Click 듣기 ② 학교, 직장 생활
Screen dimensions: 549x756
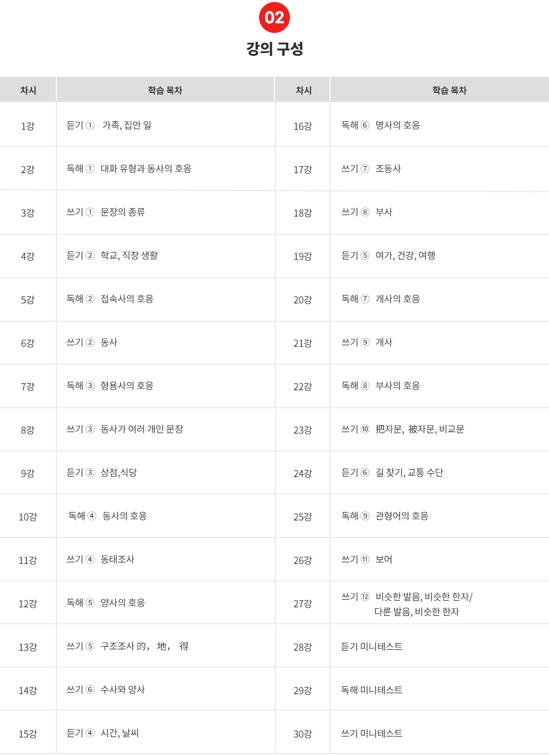[112, 255]
